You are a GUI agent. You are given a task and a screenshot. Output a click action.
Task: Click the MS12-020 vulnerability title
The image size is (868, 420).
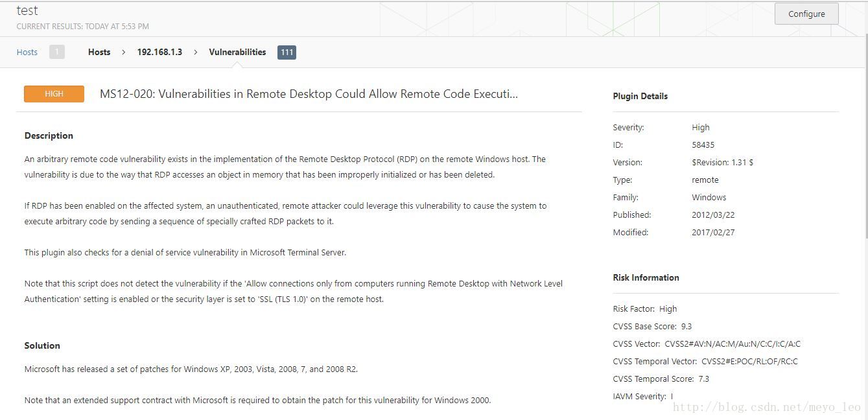[309, 94]
